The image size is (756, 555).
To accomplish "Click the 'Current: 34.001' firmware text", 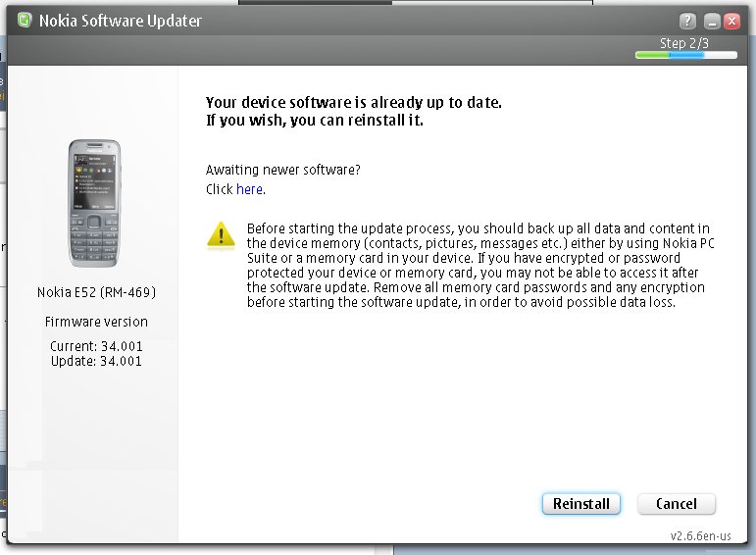I will pyautogui.click(x=96, y=347).
